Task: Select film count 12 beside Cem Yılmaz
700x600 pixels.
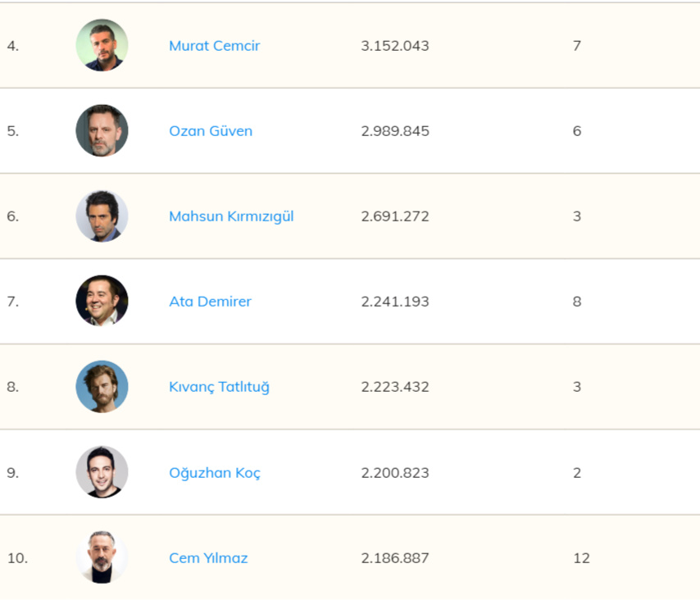Action: point(581,558)
